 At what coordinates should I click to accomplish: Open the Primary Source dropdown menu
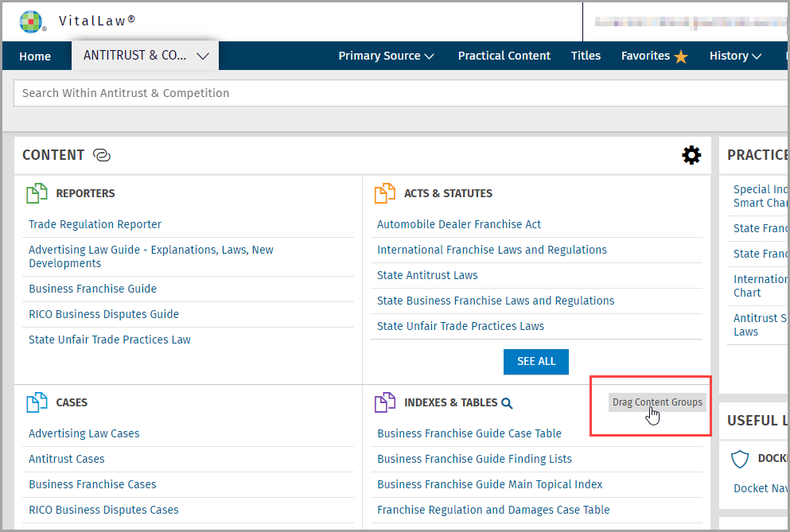pyautogui.click(x=386, y=56)
